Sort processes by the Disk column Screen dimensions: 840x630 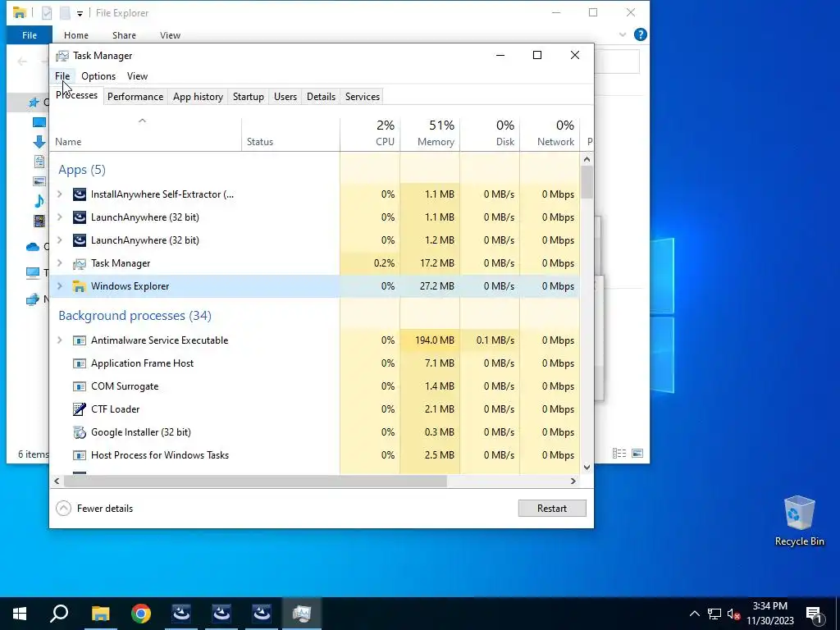pyautogui.click(x=490, y=134)
